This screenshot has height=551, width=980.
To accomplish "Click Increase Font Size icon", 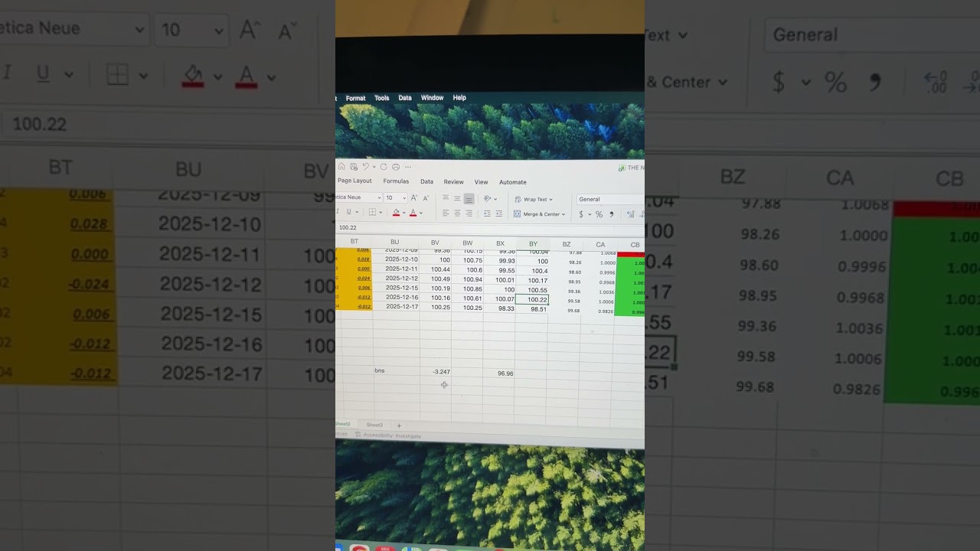I will [414, 197].
